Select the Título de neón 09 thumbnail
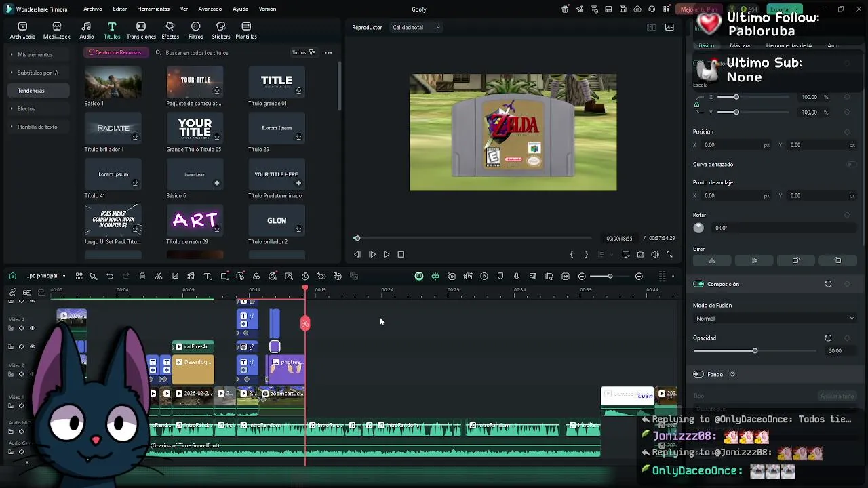This screenshot has width=868, height=488. [x=195, y=220]
